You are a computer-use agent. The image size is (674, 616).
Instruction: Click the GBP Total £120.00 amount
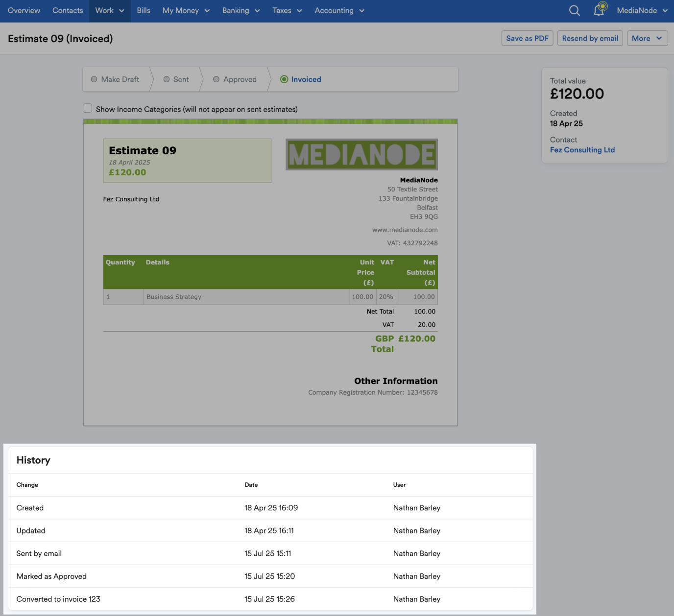(x=417, y=338)
